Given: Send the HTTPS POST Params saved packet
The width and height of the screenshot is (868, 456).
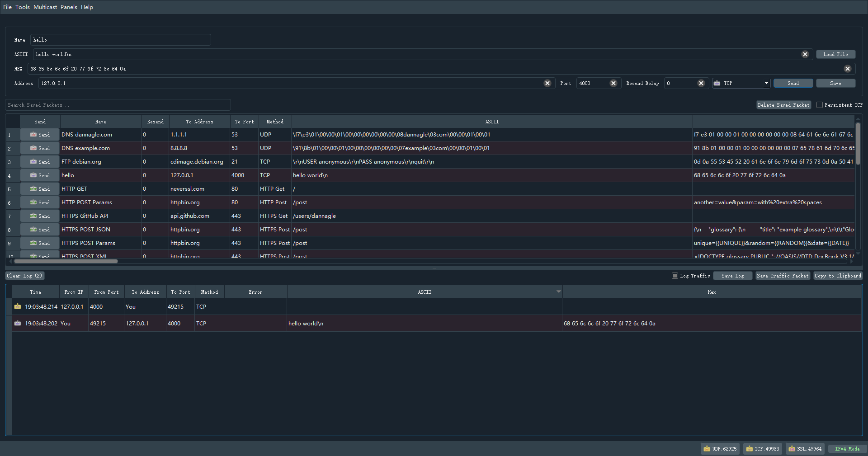Looking at the screenshot, I should tap(40, 243).
